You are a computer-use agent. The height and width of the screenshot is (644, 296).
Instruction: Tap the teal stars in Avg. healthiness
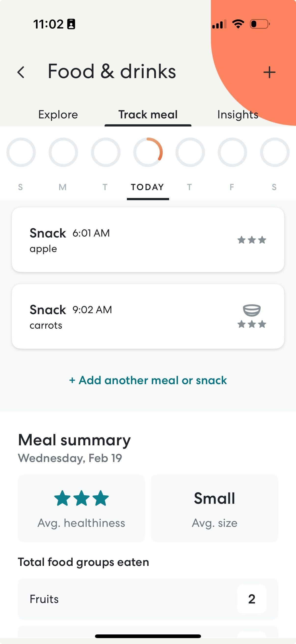81,498
